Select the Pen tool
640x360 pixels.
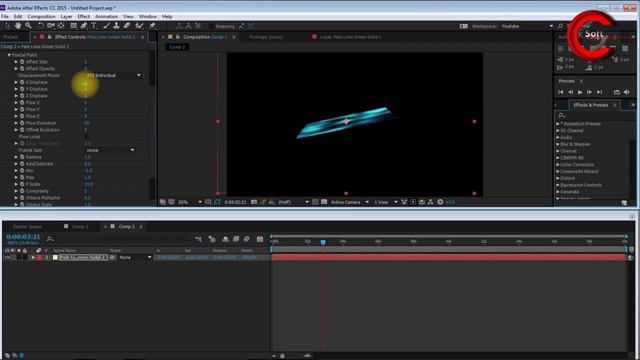tap(84, 26)
